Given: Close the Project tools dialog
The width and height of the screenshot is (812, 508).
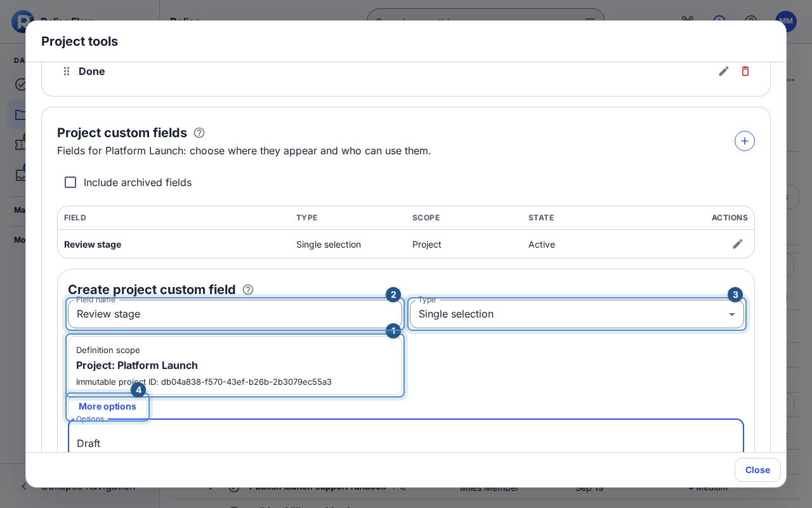Looking at the screenshot, I should point(757,470).
